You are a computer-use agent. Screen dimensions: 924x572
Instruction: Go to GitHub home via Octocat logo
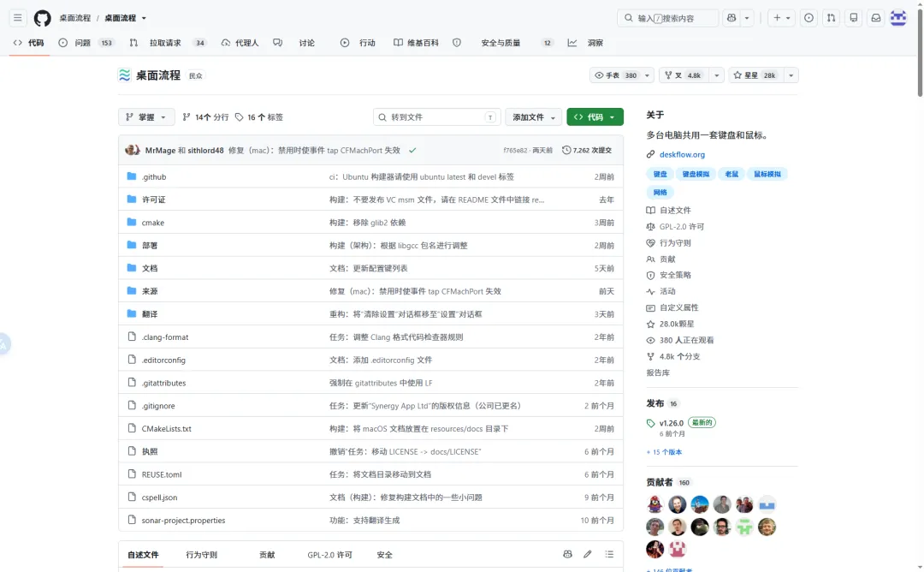click(43, 18)
